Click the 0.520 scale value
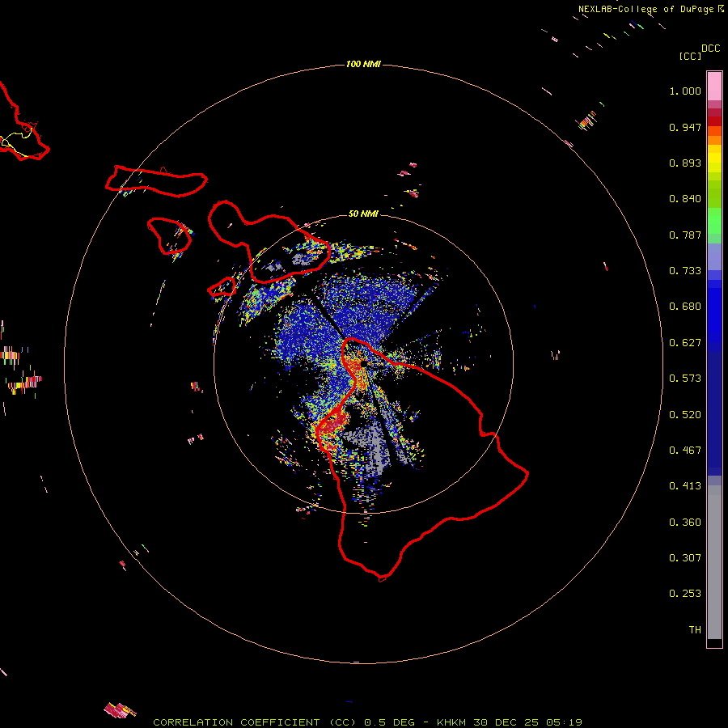 [685, 415]
